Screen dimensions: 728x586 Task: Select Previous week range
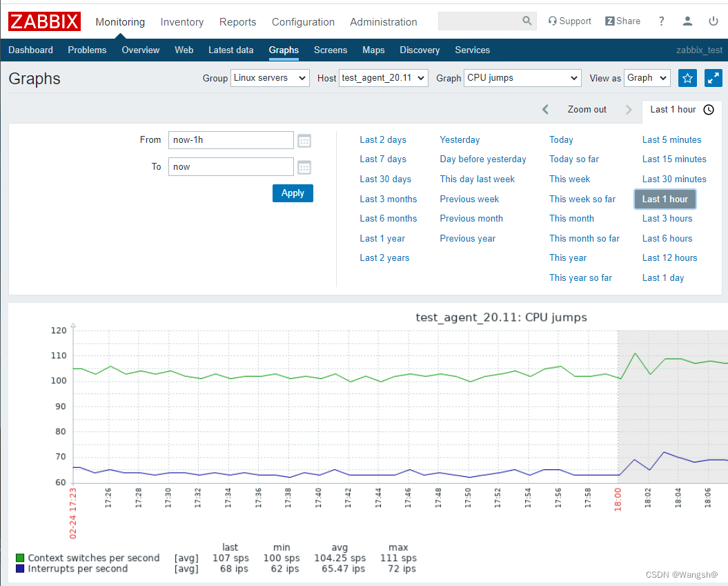pos(469,199)
